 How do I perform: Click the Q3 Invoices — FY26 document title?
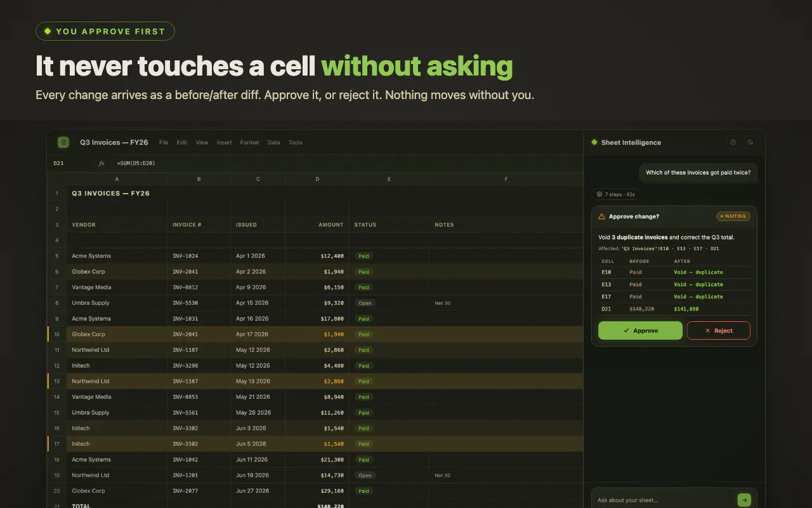pos(114,143)
